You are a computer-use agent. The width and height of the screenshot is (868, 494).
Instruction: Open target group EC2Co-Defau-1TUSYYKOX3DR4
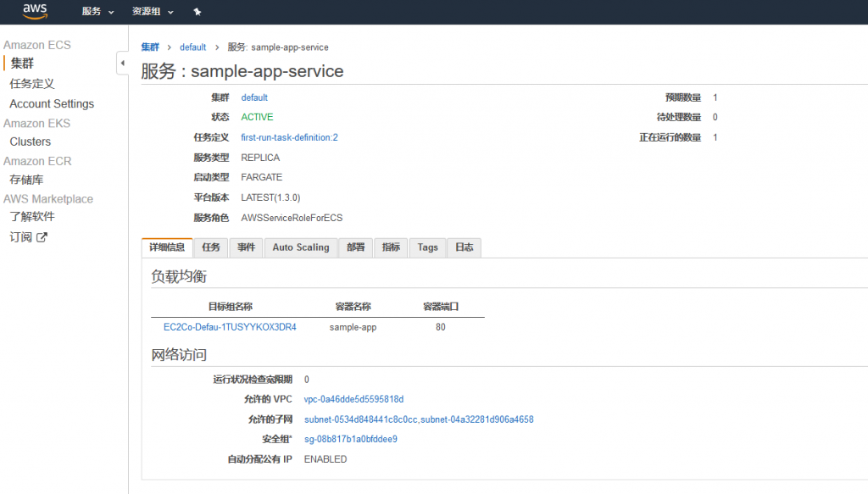pos(230,327)
